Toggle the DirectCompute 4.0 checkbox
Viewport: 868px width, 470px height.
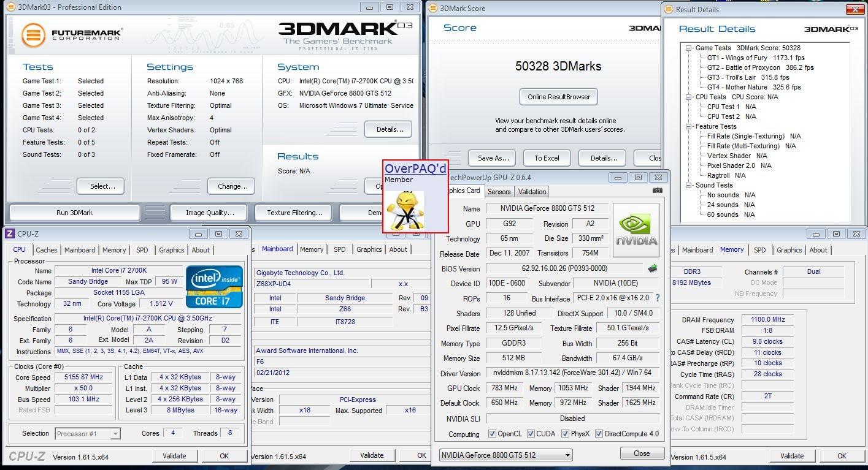(599, 434)
